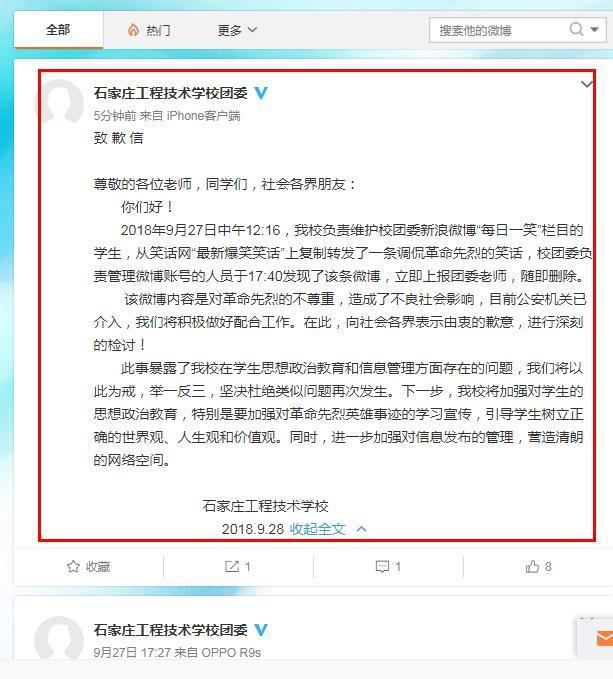The height and width of the screenshot is (679, 613).
Task: Click the magnifier search icon
Action: point(576,29)
